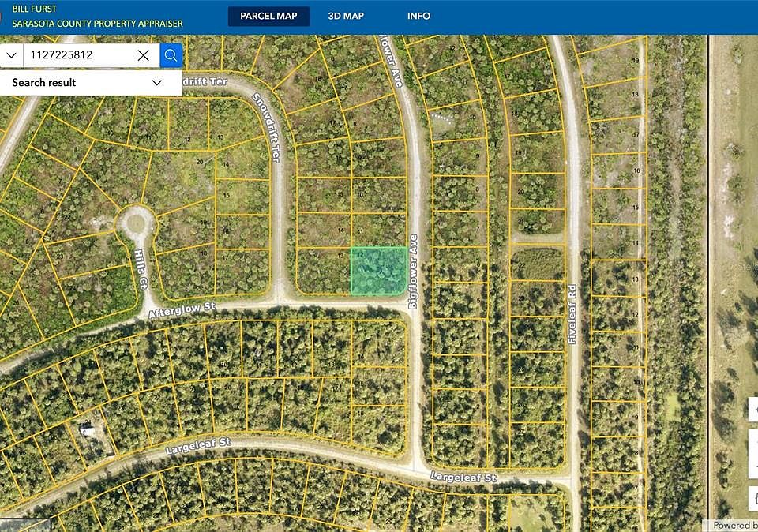Open the search source dropdown arrow
The image size is (758, 532).
(x=11, y=55)
